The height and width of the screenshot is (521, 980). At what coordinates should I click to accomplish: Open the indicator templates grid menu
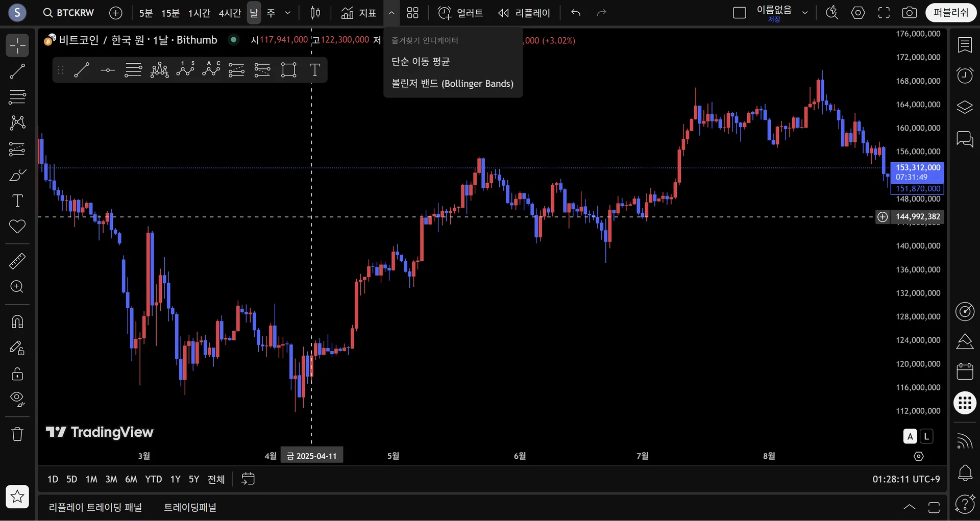click(x=412, y=13)
